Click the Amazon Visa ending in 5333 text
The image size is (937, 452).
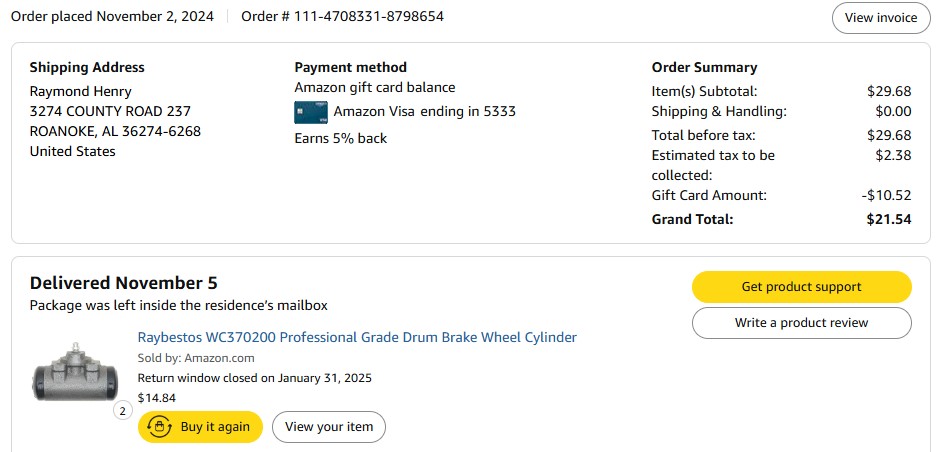(424, 111)
